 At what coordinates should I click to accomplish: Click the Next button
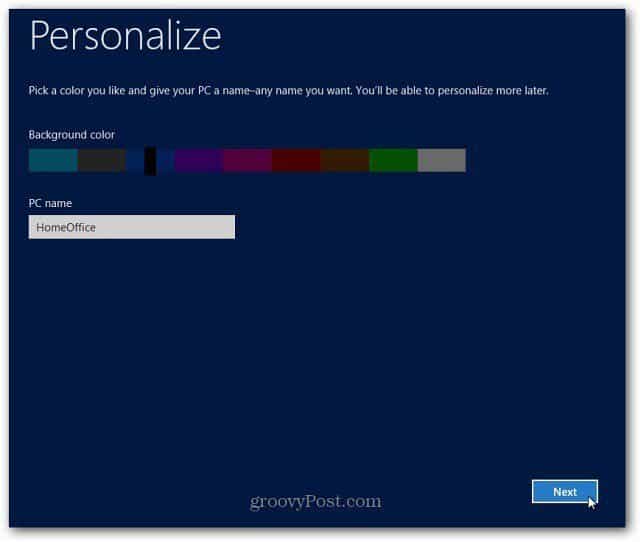click(565, 491)
